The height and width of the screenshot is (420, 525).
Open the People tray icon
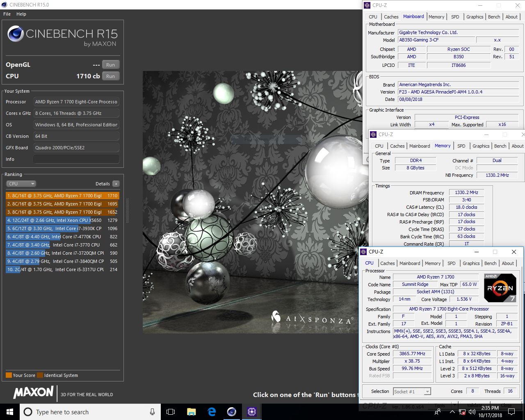438,412
